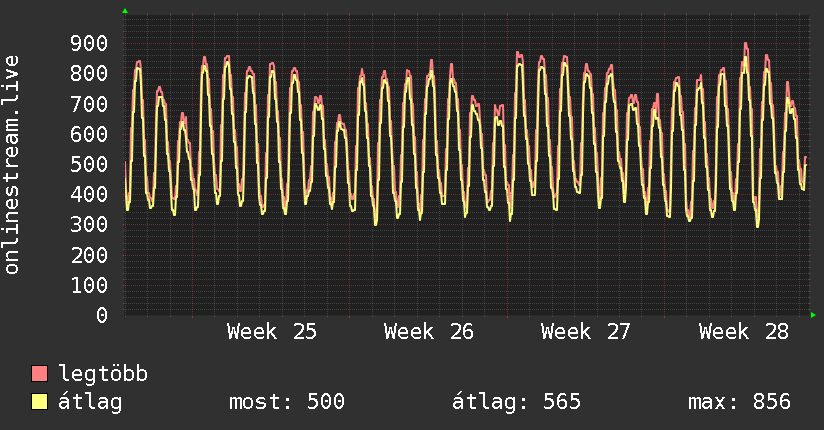
Task: Click the most: 500 statistic
Action: 287,402
